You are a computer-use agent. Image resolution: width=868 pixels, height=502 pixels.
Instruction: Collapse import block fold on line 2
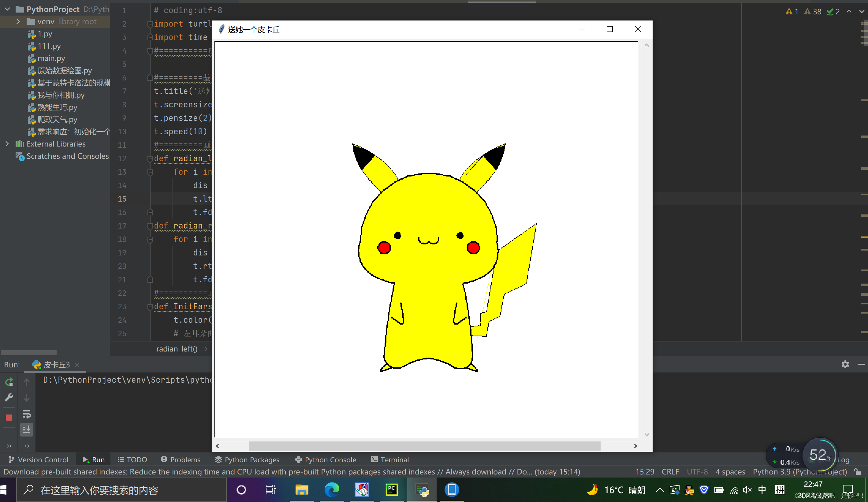tap(150, 24)
